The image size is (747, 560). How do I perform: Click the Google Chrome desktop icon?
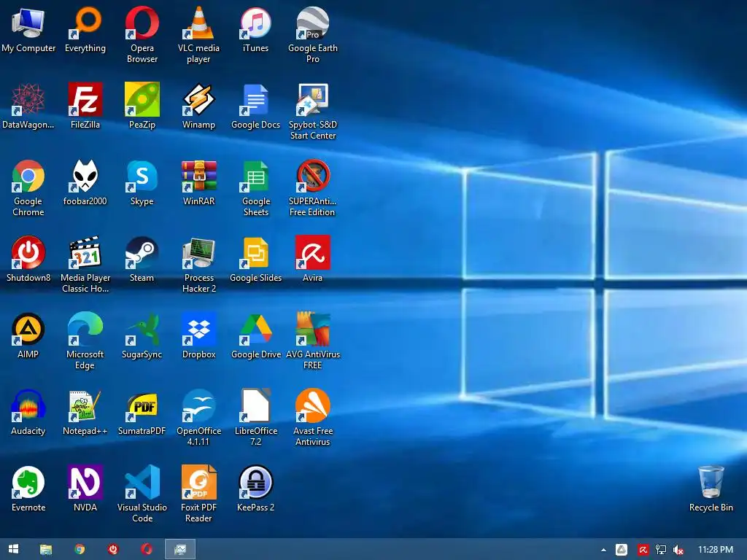(x=28, y=188)
